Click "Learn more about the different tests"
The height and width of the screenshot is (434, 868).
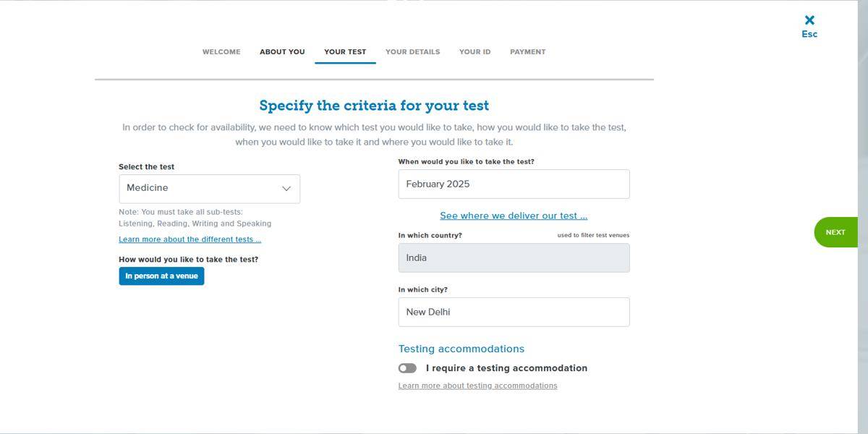(x=190, y=239)
